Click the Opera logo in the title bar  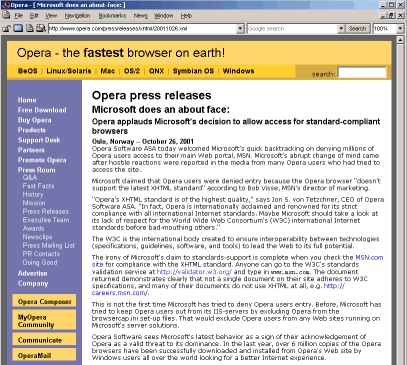point(5,5)
